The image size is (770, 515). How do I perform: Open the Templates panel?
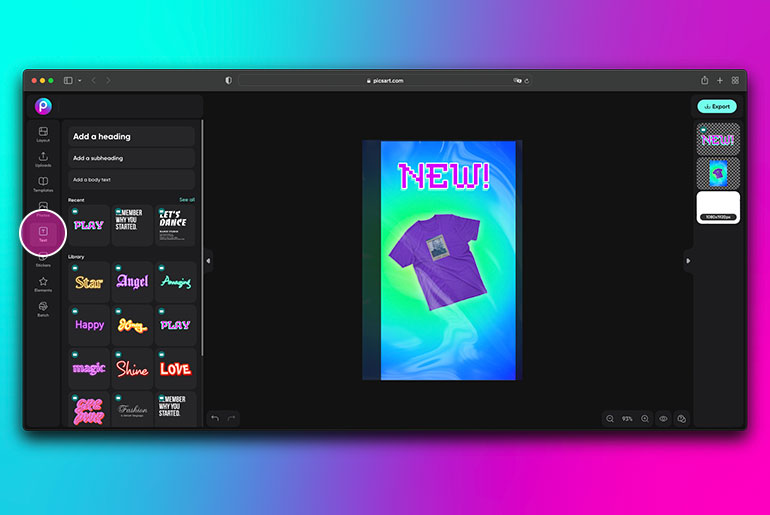(x=43, y=184)
